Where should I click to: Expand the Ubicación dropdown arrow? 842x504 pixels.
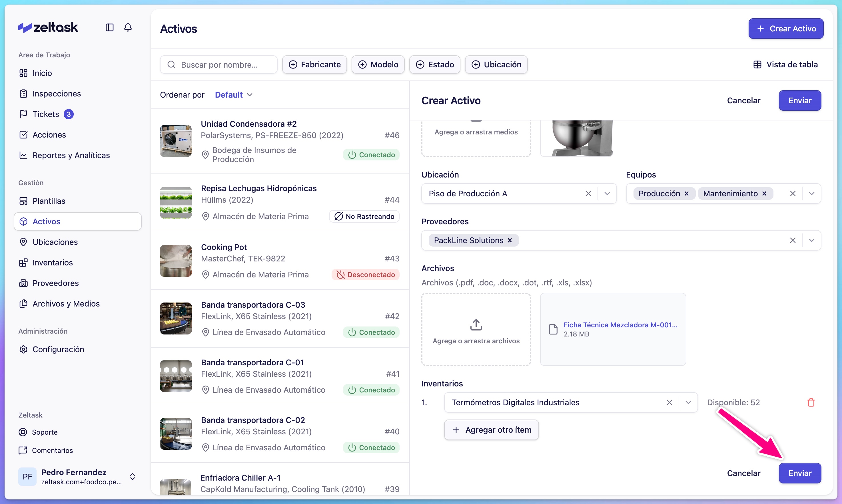click(x=607, y=193)
